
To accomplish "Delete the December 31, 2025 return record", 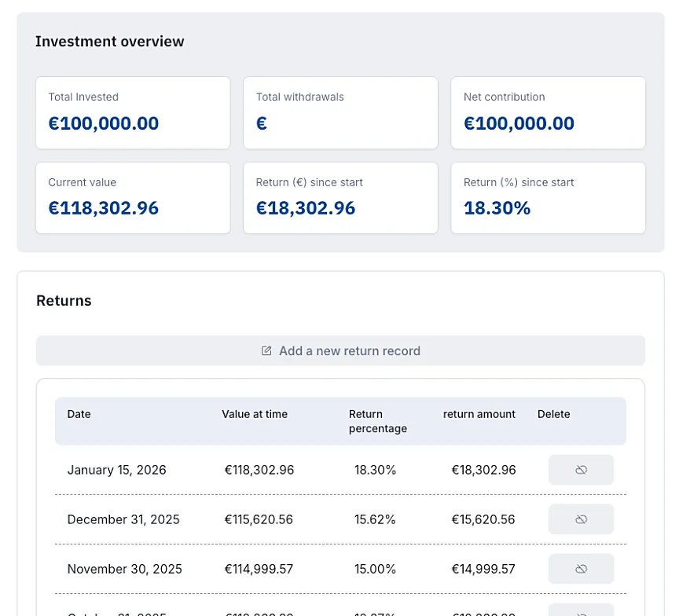I will 581,519.
